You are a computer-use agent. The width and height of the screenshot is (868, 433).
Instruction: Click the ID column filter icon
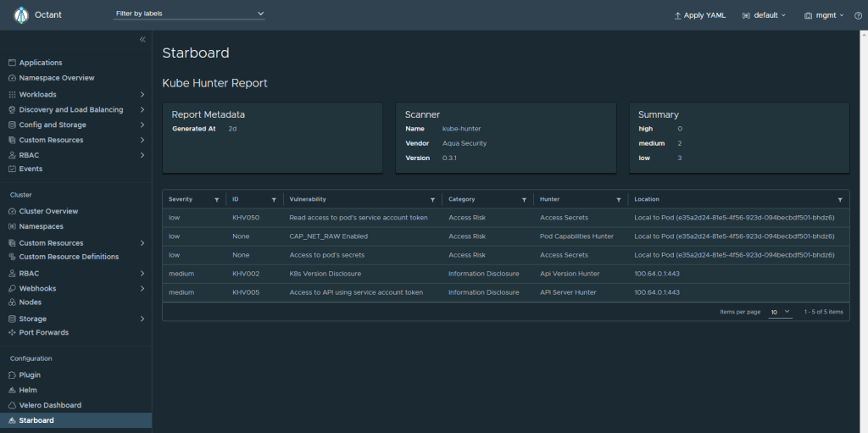[273, 199]
